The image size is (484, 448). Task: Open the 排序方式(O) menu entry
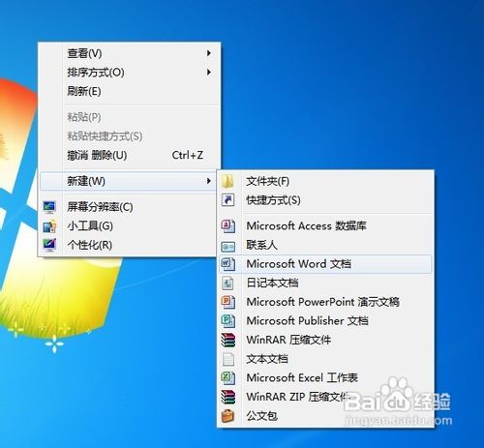pos(129,73)
